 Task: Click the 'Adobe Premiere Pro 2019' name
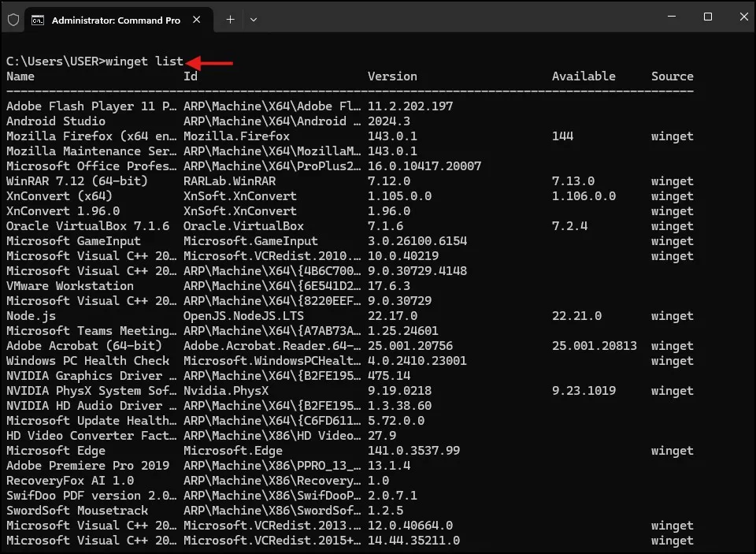pyautogui.click(x=87, y=465)
